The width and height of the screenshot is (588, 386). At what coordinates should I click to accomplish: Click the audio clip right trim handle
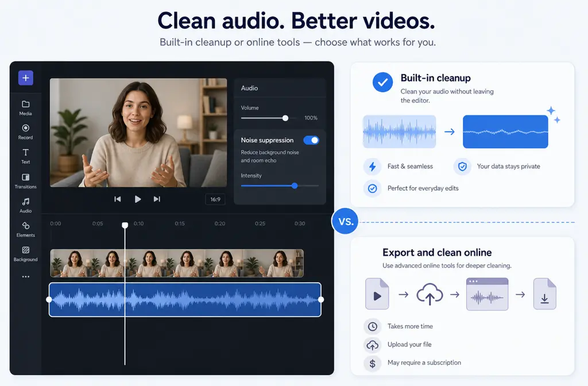tap(321, 300)
